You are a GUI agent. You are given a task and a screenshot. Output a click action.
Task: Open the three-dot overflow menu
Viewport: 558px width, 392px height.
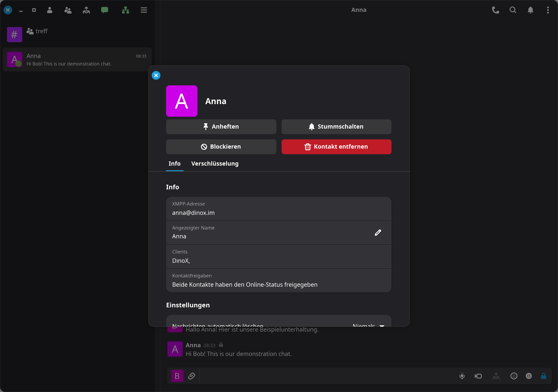(548, 10)
